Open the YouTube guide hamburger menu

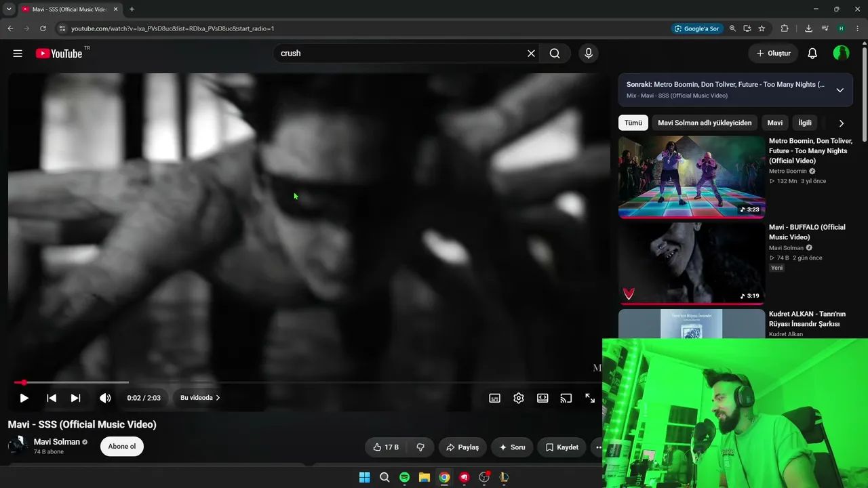18,54
